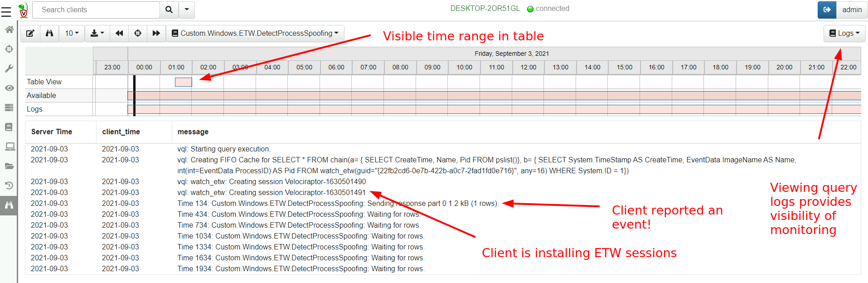Click the Velociraptor logo
Image resolution: width=868 pixels, height=283 pixels.
(23, 10)
